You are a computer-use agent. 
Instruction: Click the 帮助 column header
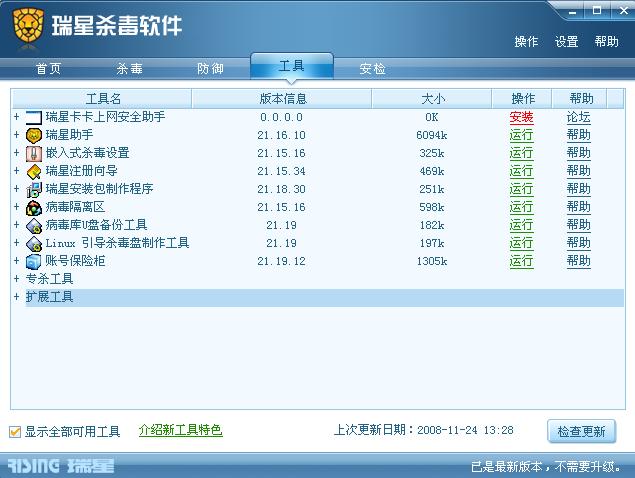tap(580, 99)
